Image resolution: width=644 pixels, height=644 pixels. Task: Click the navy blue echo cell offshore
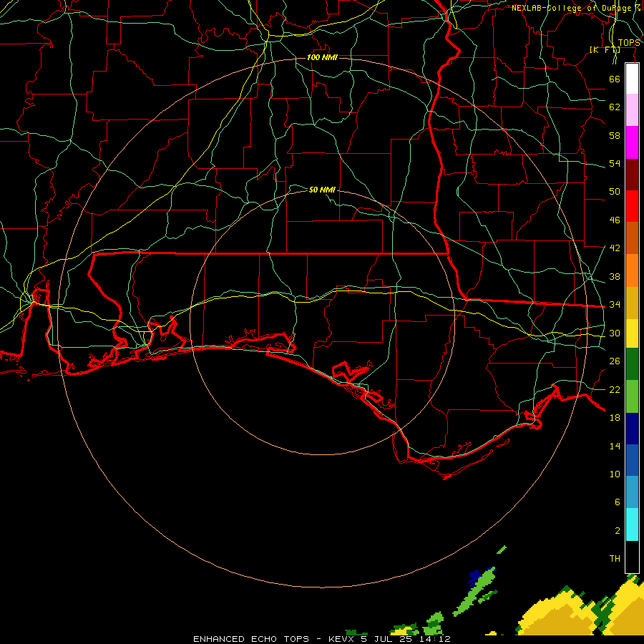coord(474,577)
